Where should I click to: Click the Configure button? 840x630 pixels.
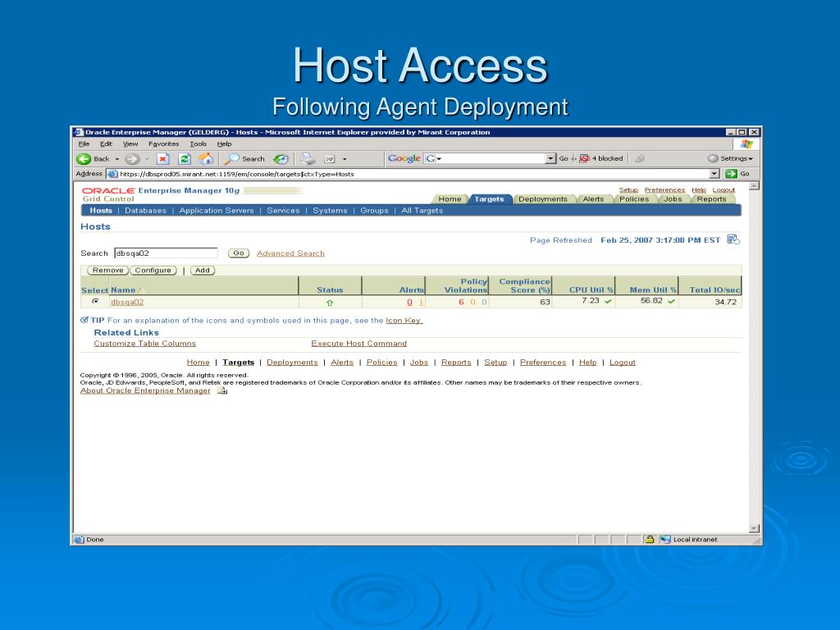point(153,270)
